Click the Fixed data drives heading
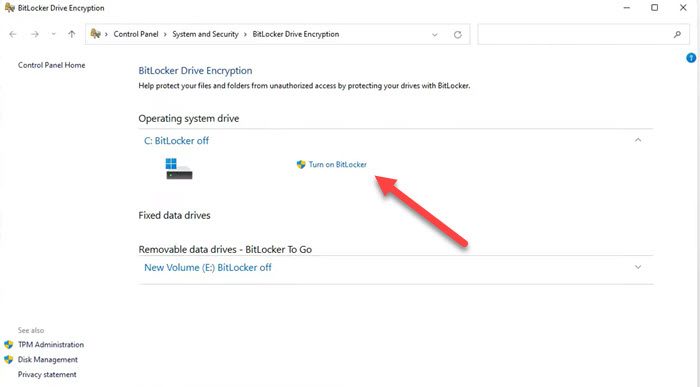The height and width of the screenshot is (387, 700). pyautogui.click(x=174, y=215)
